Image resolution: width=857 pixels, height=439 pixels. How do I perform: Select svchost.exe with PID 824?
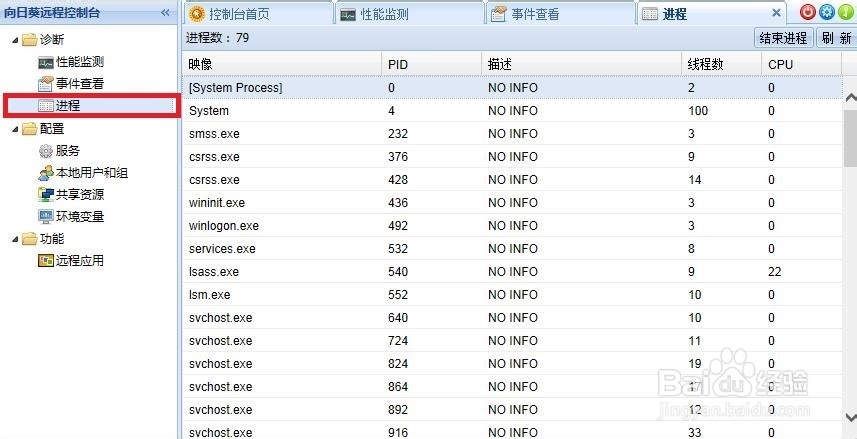(512, 364)
